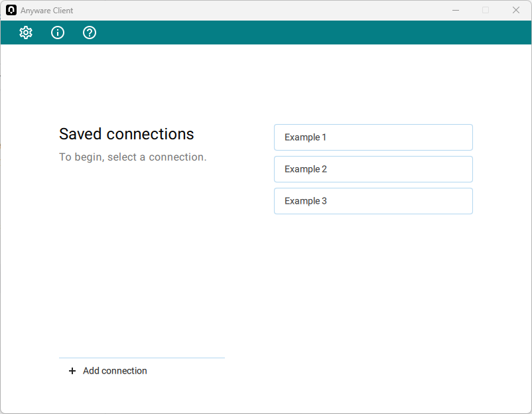Click the divider line above Add connection

142,358
